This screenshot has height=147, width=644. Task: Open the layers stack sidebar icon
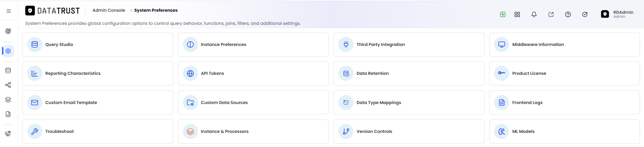pos(8,100)
